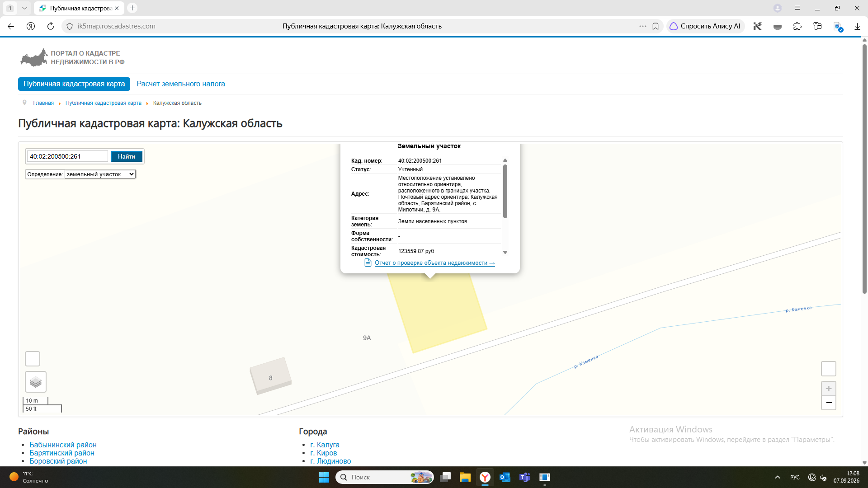Show hidden system tray icons

(x=778, y=477)
